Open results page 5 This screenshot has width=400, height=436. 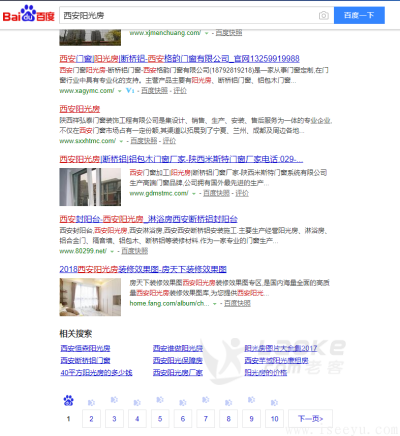pyautogui.click(x=160, y=419)
